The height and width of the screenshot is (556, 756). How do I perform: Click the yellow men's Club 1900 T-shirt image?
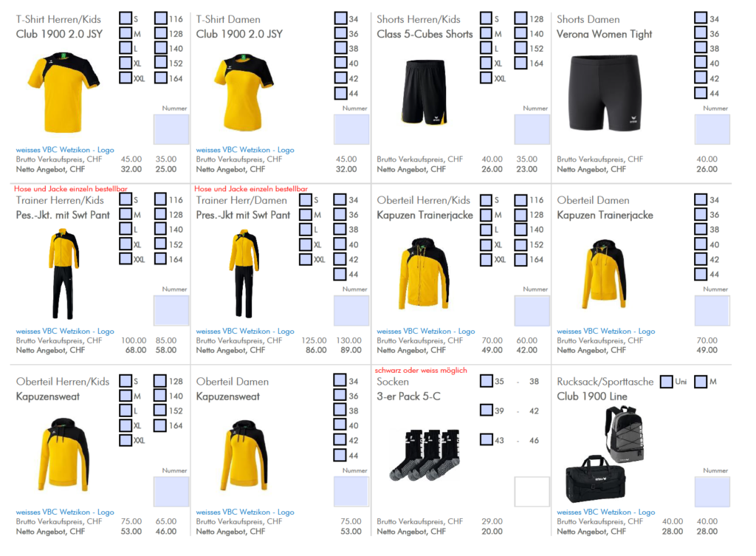63,92
